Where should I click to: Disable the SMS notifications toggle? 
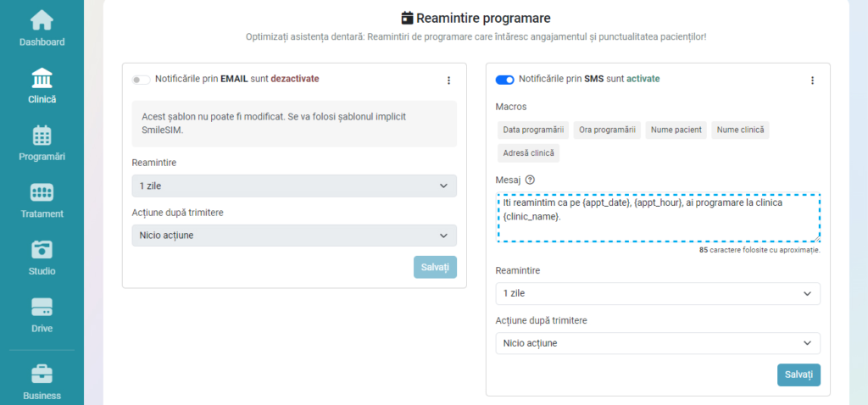click(x=505, y=80)
